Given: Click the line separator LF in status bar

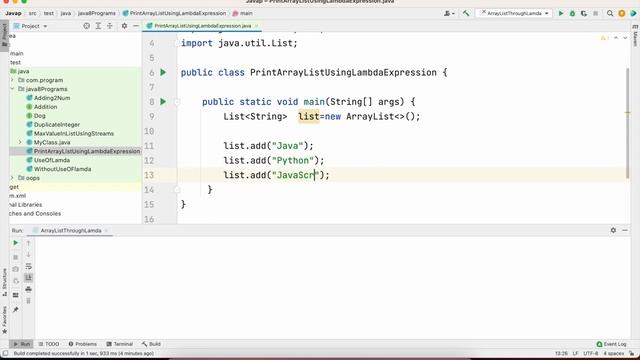Looking at the screenshot, I should (576, 353).
